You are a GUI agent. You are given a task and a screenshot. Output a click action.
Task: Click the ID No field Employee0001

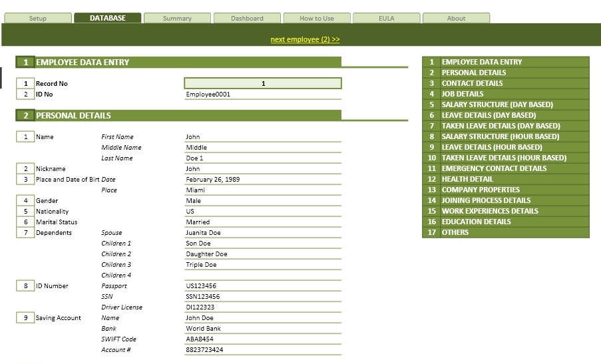click(x=263, y=94)
